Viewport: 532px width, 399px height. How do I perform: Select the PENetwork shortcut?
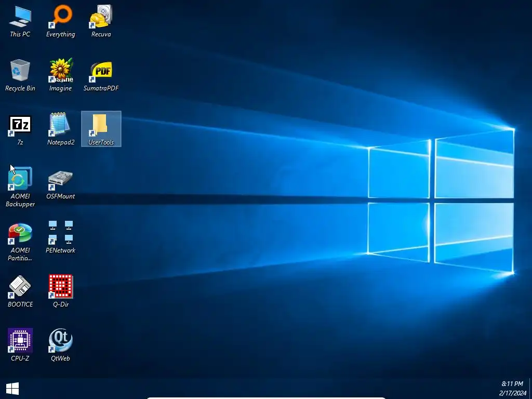pyautogui.click(x=60, y=237)
